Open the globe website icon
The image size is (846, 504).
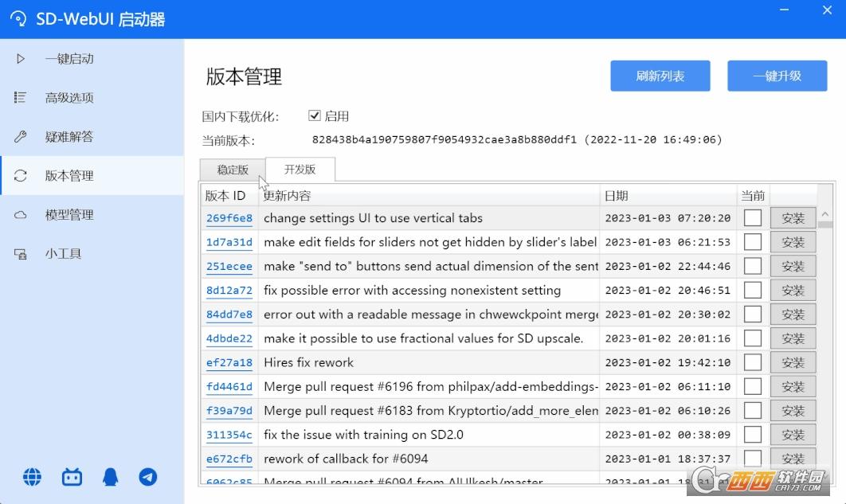pyautogui.click(x=32, y=477)
